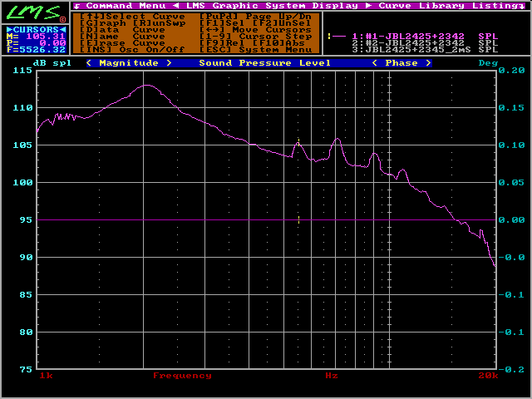Click the [D]ata Curve command

coord(123,30)
